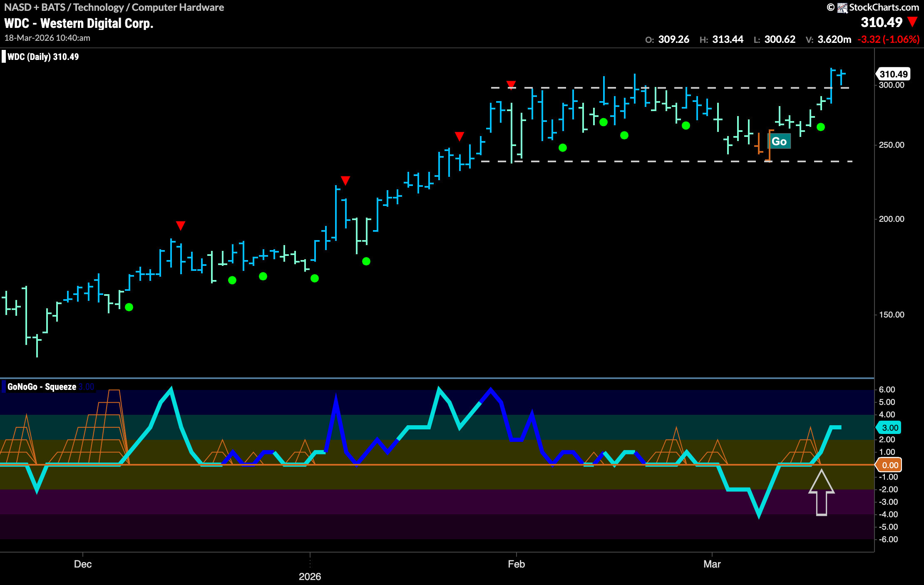The image size is (924, 585).
Task: Click the Open value 309.26
Action: [673, 40]
